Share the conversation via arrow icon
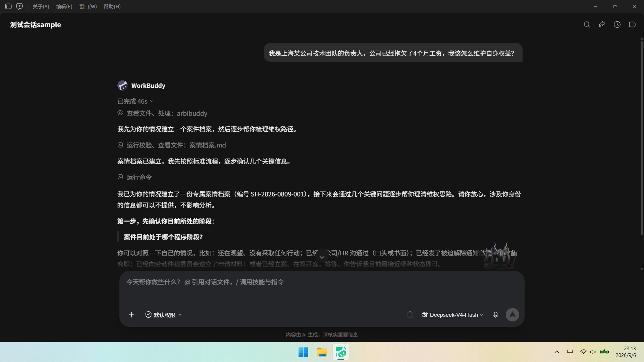644x362 pixels. 602,24
